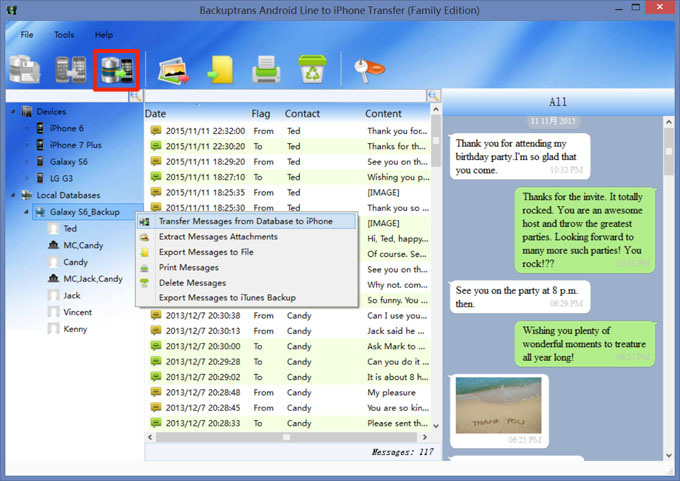
Task: Select the 2015/11/11 22:32:00 message row
Action: tap(288, 131)
